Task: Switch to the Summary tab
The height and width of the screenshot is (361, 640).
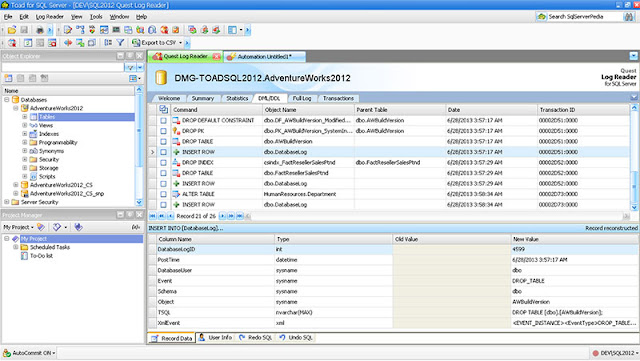Action: click(x=203, y=98)
